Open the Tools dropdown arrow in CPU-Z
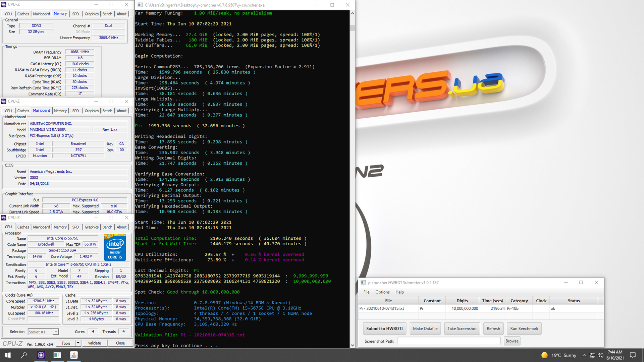 78,343
